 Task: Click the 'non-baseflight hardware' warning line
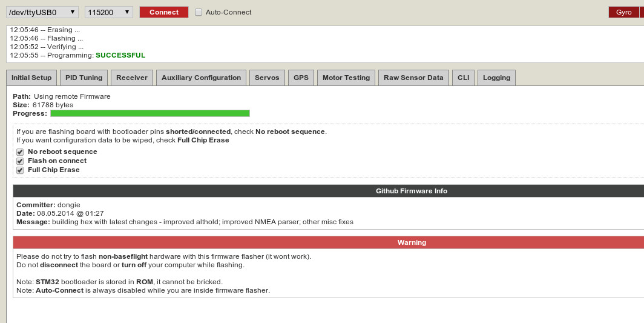164,256
